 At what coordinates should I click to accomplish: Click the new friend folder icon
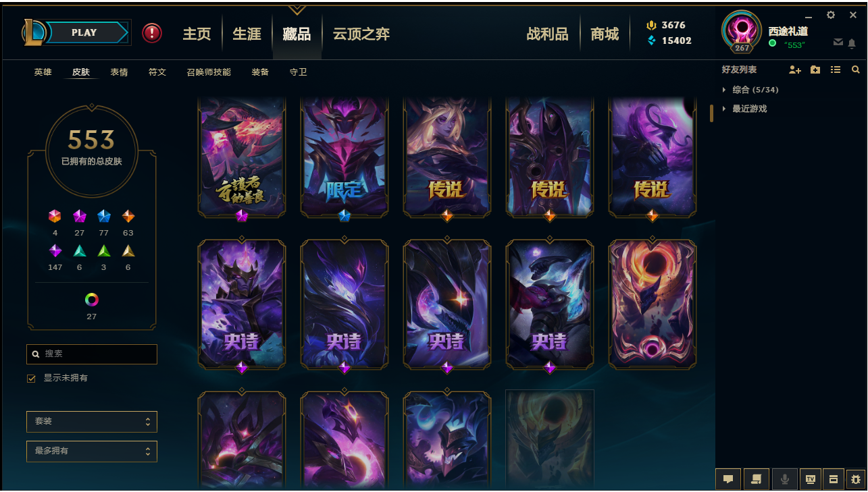(x=815, y=70)
